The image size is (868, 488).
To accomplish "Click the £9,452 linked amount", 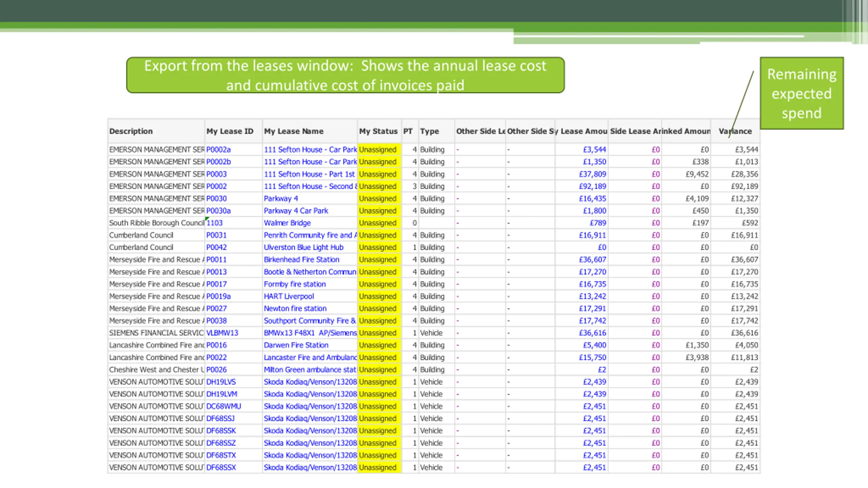I will [x=697, y=174].
